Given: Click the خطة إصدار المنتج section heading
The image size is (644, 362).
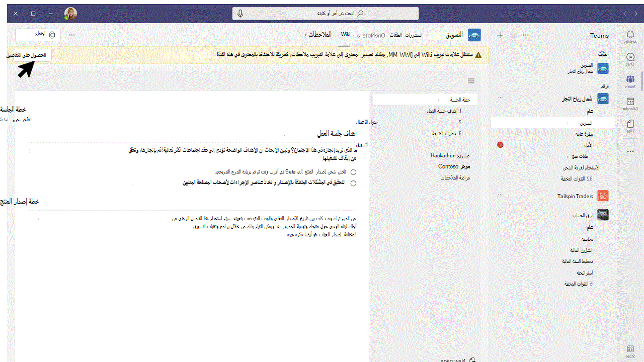Looking at the screenshot, I should 19,202.
